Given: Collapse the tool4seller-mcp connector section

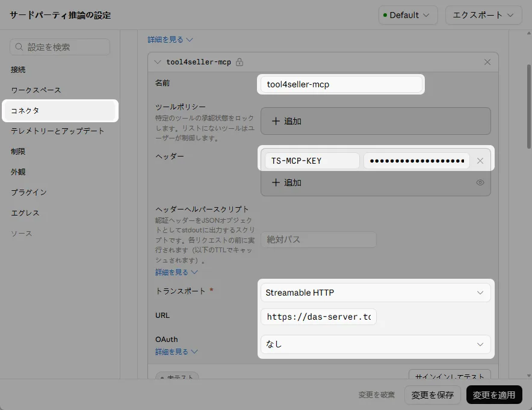Looking at the screenshot, I should coord(158,62).
